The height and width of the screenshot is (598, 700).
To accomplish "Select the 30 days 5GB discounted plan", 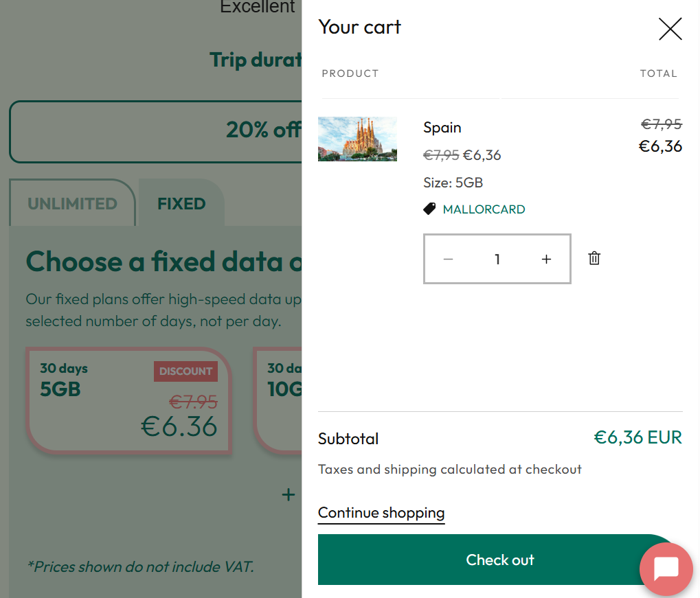I will [x=128, y=400].
